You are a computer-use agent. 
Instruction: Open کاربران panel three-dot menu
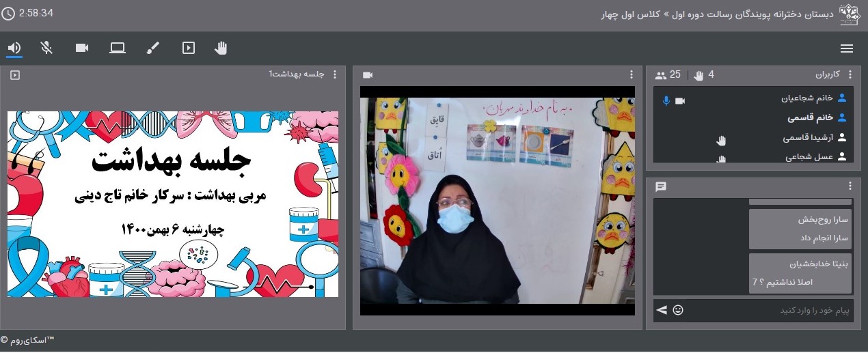pos(850,75)
